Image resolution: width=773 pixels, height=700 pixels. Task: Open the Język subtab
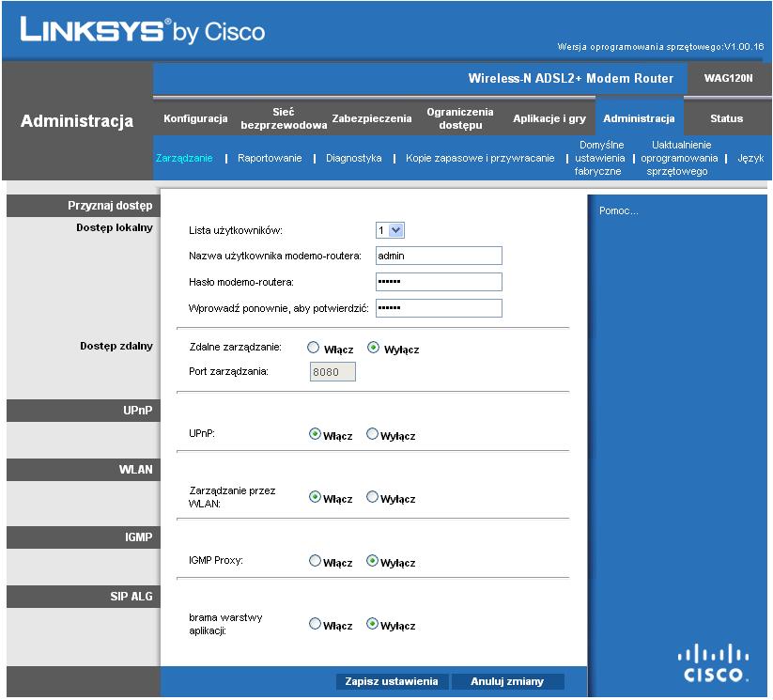point(750,158)
